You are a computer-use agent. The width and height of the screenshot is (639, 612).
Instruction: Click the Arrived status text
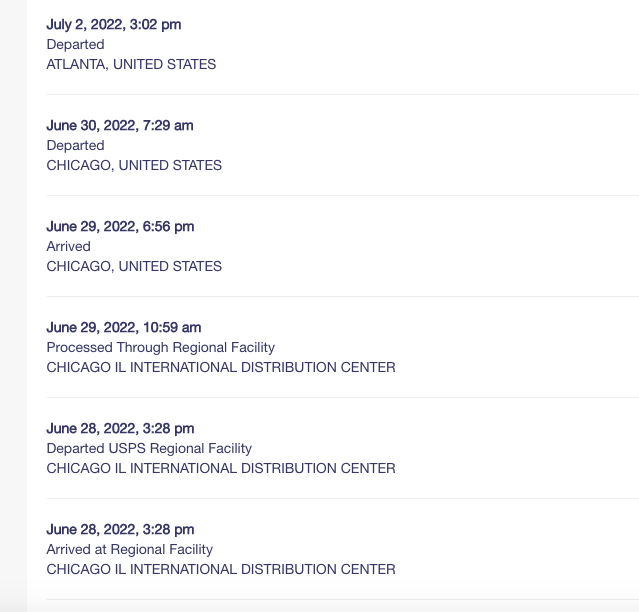pos(68,246)
